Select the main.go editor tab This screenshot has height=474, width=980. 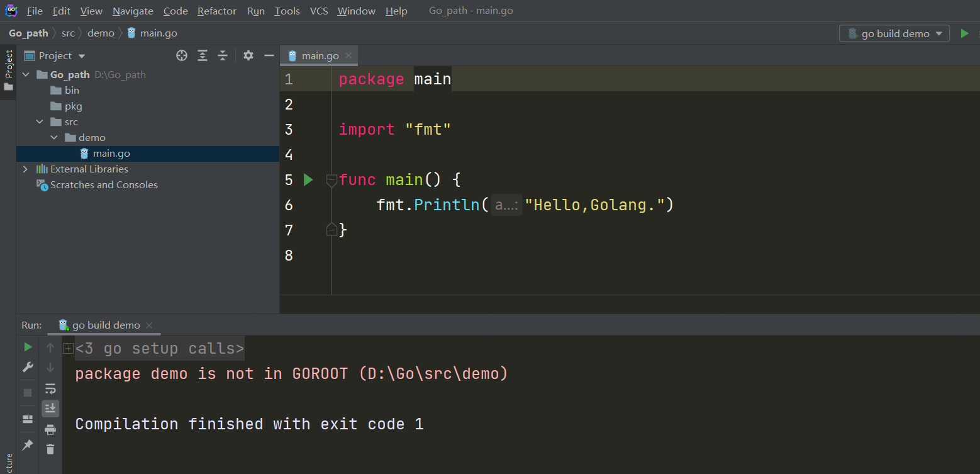(x=320, y=55)
